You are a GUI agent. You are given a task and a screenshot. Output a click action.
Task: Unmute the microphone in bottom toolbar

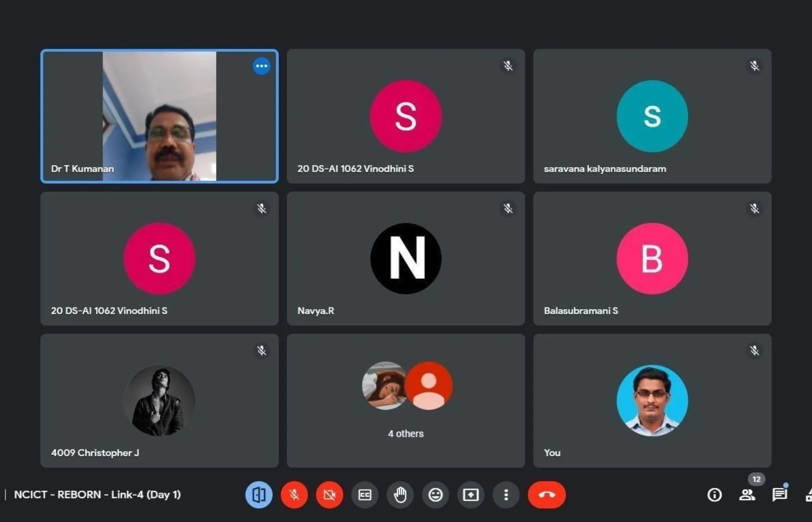pyautogui.click(x=294, y=495)
